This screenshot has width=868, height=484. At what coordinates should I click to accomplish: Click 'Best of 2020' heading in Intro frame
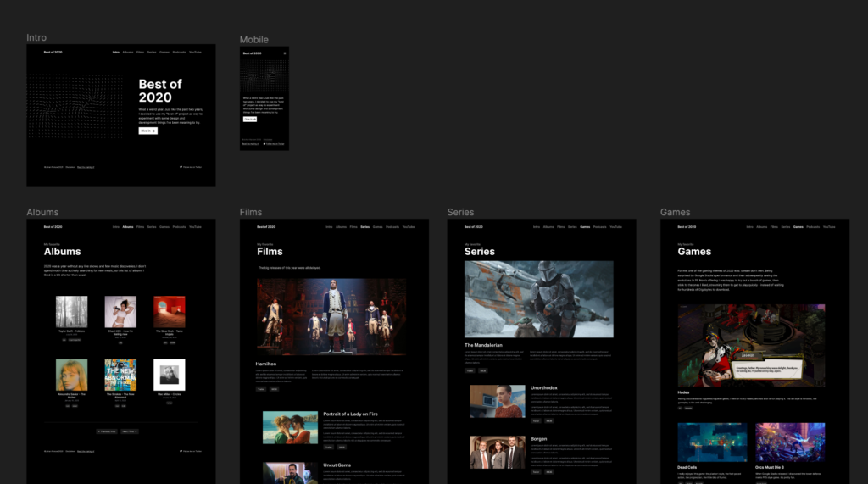(x=160, y=91)
